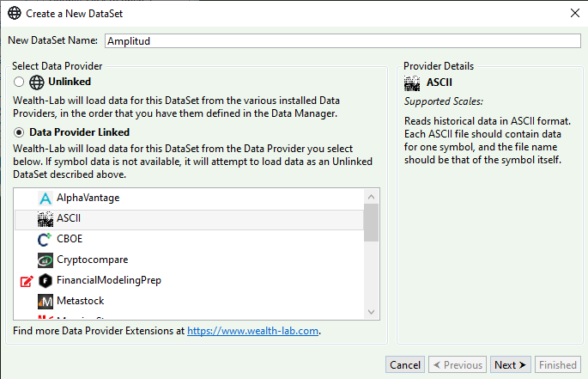Select the ASCII provider icon in list

[46, 218]
